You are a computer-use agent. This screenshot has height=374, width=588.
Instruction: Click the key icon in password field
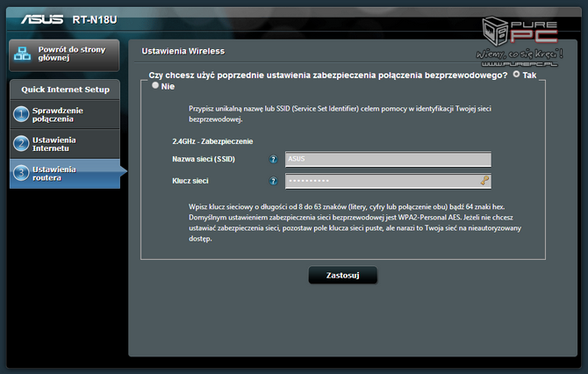(484, 181)
